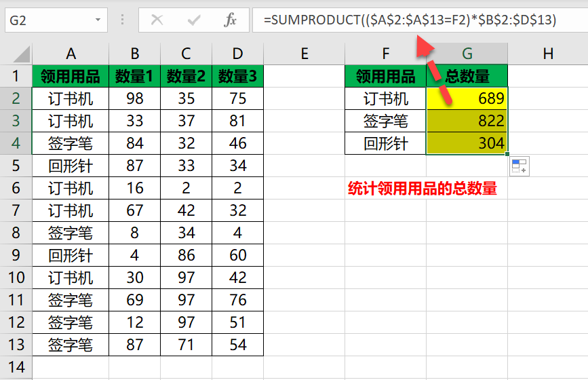The image size is (588, 380).
Task: Click cell B10 with value 30
Action: pos(135,278)
